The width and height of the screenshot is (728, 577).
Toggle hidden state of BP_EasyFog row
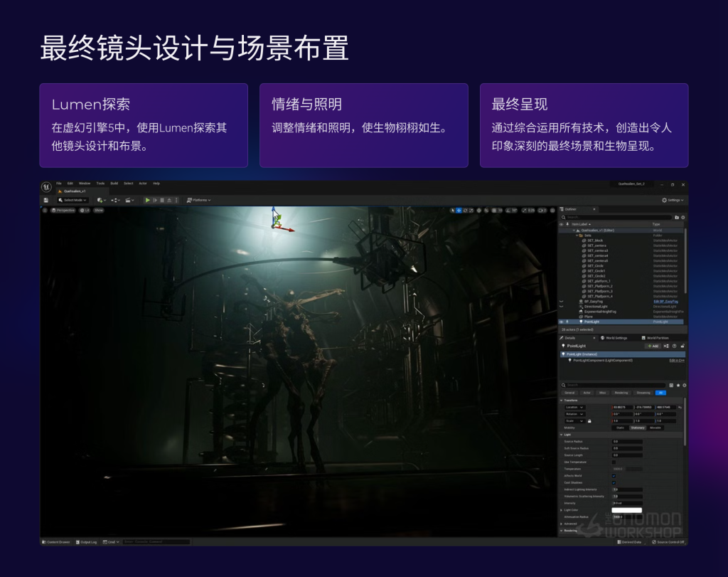click(562, 302)
